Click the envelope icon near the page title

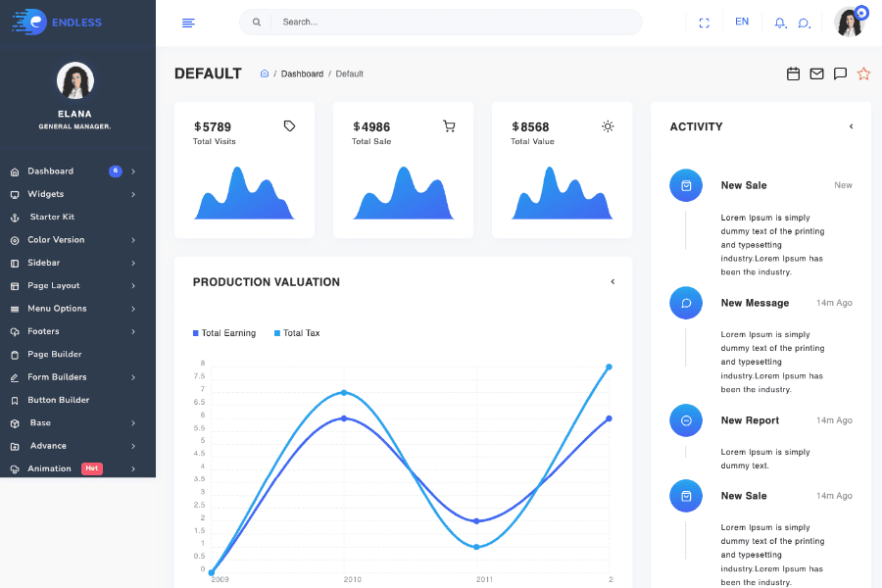(816, 73)
